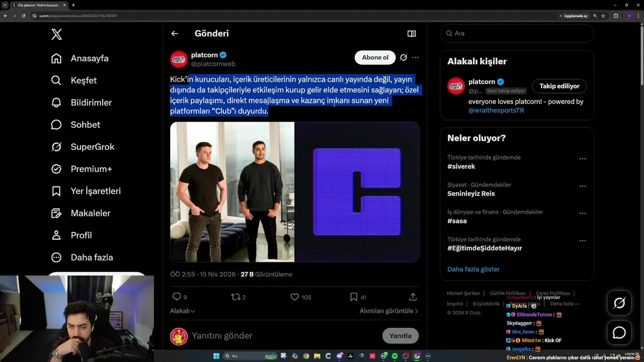The image size is (644, 362).
Task: Open more options for Senınleyiz Reis
Action: tap(583, 186)
